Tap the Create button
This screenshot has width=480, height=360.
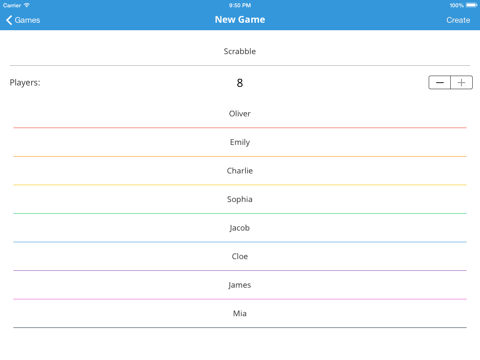pyautogui.click(x=458, y=20)
